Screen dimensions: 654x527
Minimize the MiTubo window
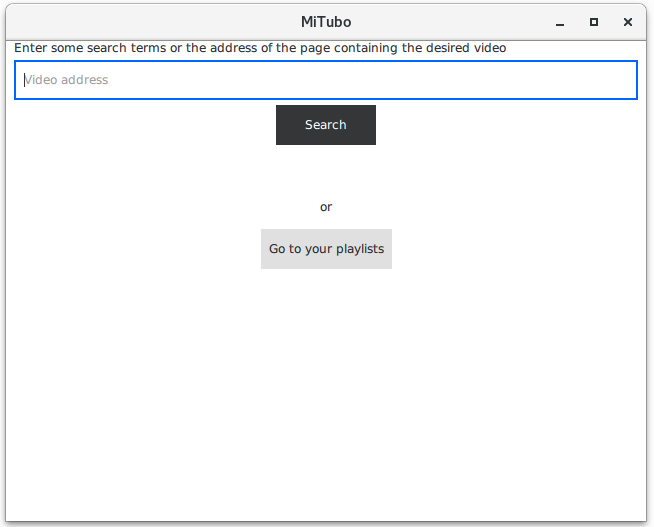(x=560, y=22)
